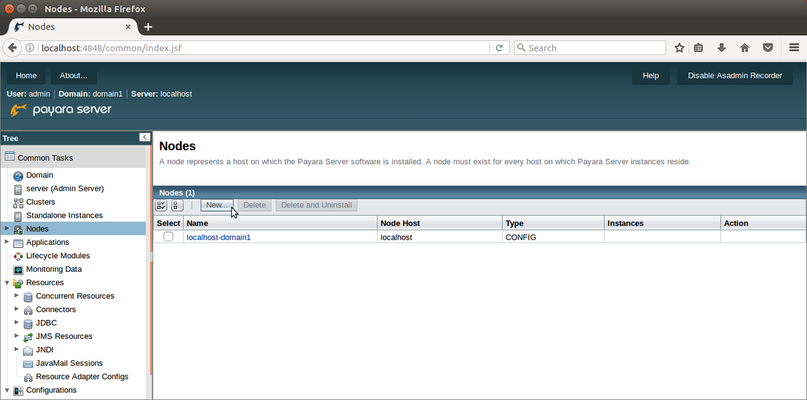Tick the checkbox for localhost-domain1
The image size is (807, 400).
(168, 236)
